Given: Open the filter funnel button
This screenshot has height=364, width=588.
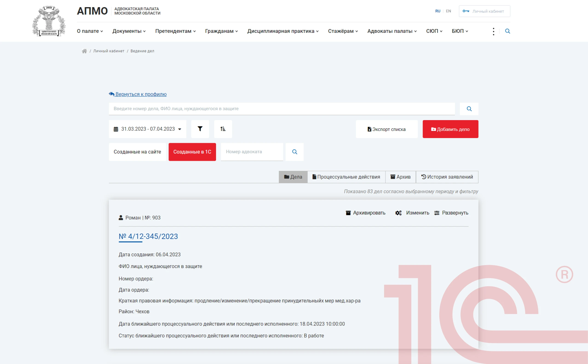Looking at the screenshot, I should coord(200,129).
